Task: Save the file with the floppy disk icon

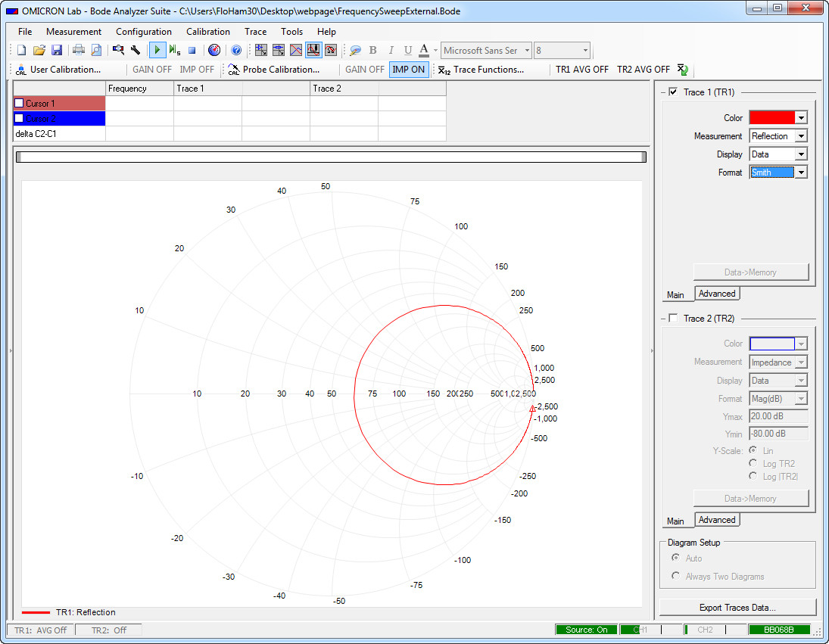Action: [x=57, y=50]
